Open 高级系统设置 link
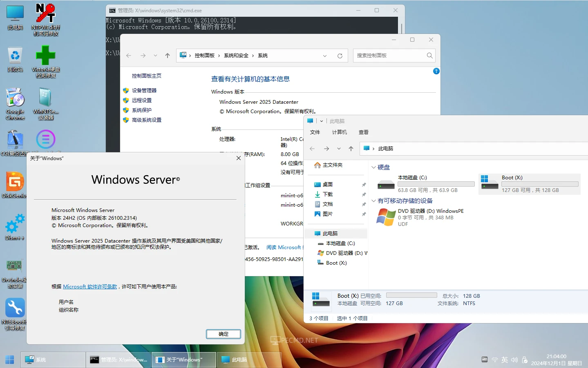588x368 pixels. point(147,120)
